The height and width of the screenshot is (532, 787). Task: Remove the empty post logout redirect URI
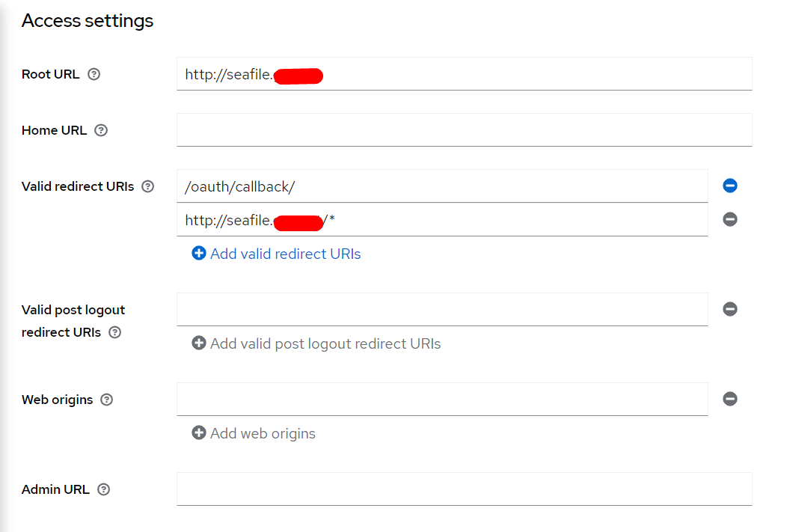pos(730,309)
